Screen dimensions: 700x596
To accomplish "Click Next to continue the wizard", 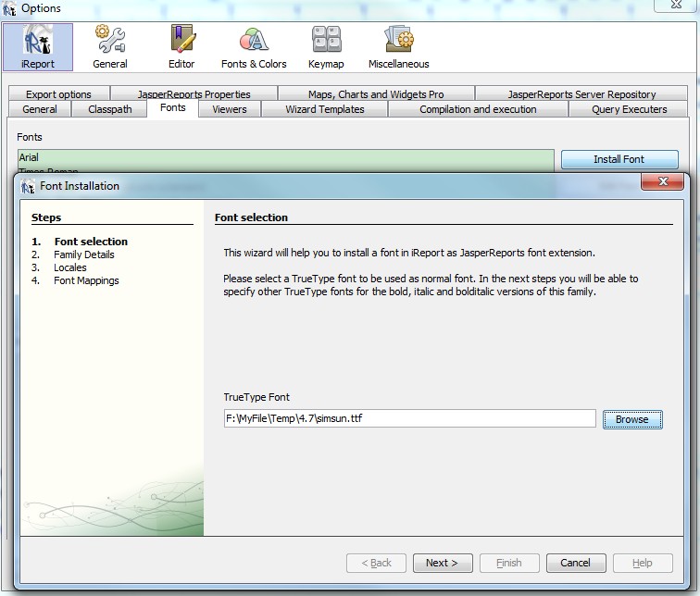I will (443, 563).
